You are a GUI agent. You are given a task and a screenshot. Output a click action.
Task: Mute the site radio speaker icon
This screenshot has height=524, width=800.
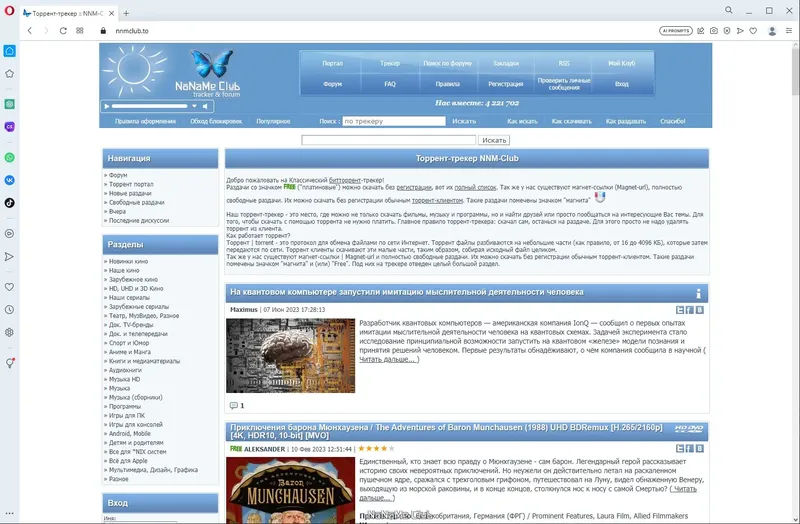point(205,106)
